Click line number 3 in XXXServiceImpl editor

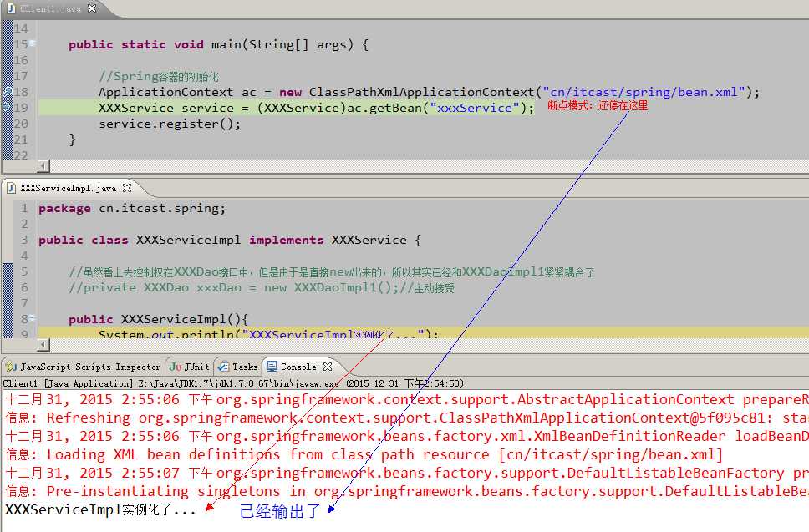coord(24,240)
